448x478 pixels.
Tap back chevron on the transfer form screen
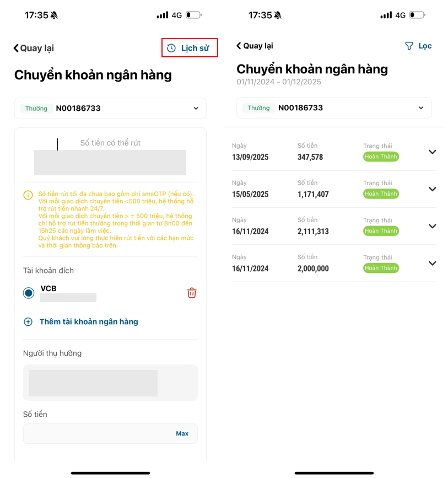click(16, 48)
